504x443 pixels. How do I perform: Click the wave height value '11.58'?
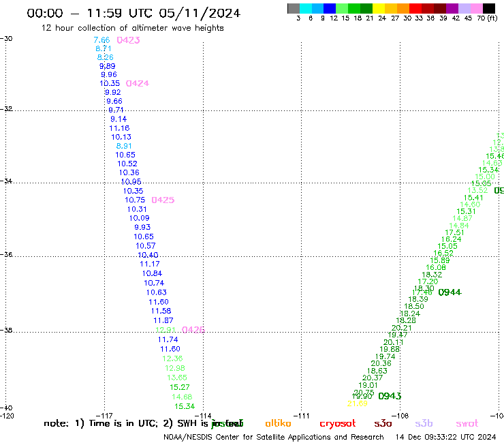[x=161, y=311]
